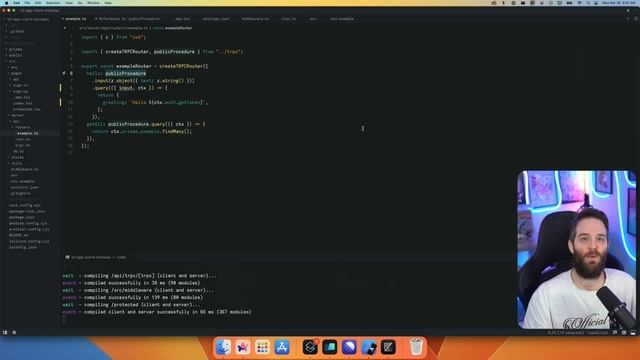Open Control Center in menu bar
Image resolution: width=640 pixels, height=360 pixels.
(596, 3)
